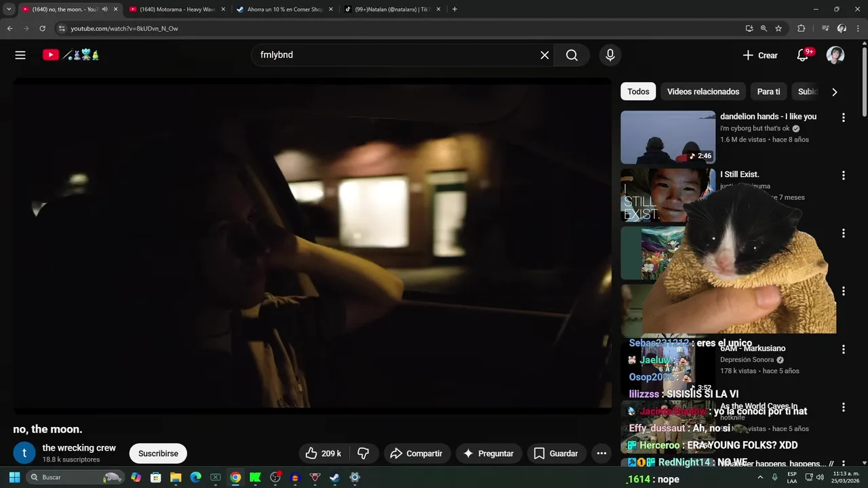Image resolution: width=868 pixels, height=488 pixels.
Task: Open the tab search dropdown
Action: click(9, 9)
